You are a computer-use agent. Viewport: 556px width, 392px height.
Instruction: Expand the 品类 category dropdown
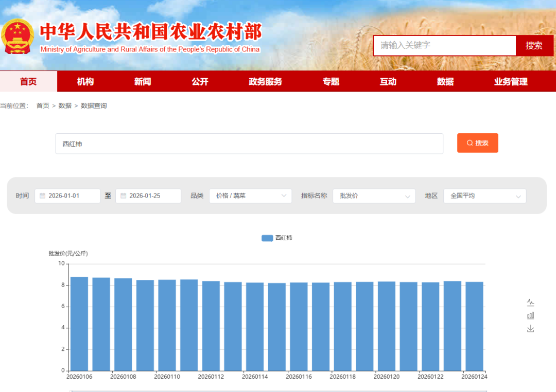(250, 195)
